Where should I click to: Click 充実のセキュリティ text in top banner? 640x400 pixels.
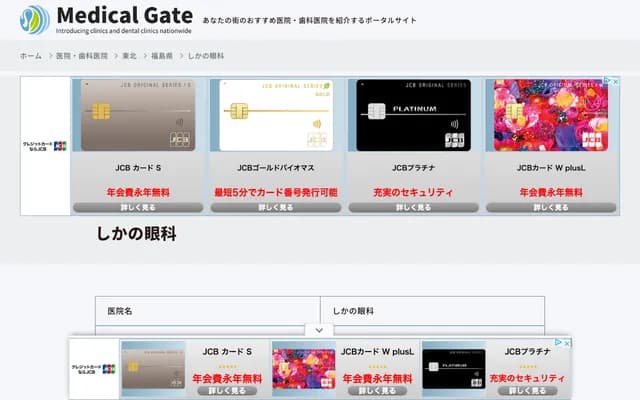tap(413, 192)
